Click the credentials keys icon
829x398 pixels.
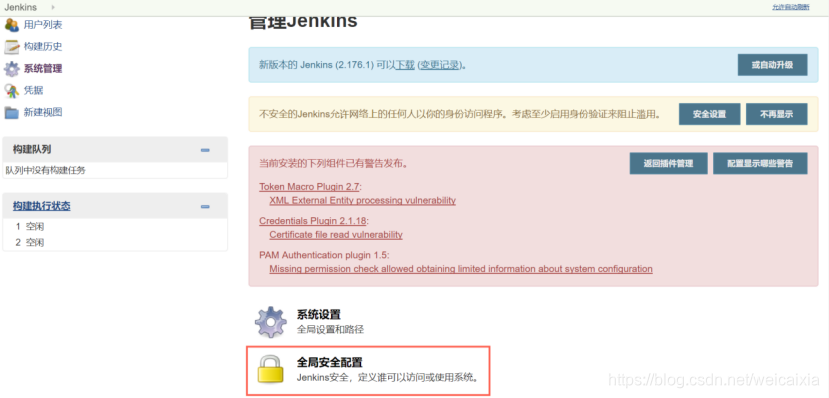pos(12,91)
